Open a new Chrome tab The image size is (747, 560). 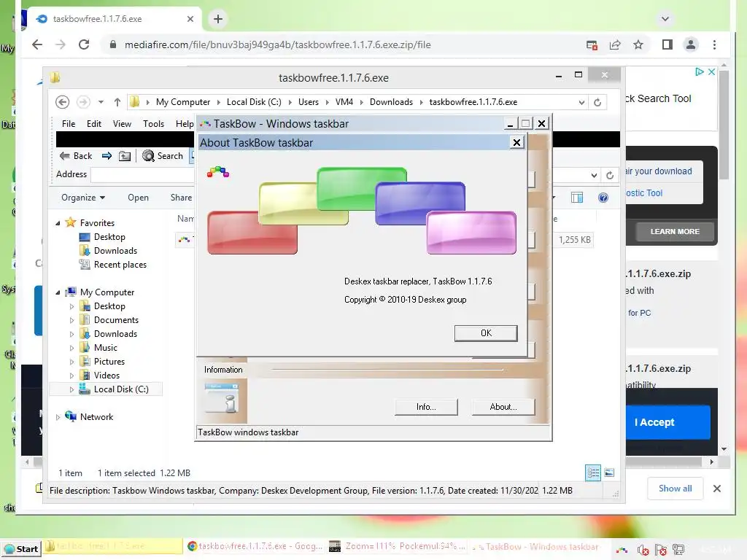click(x=218, y=19)
